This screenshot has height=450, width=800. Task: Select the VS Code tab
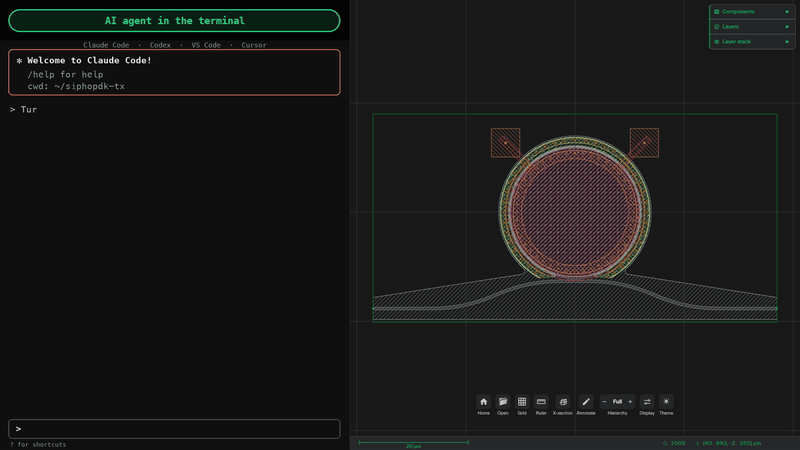(206, 45)
